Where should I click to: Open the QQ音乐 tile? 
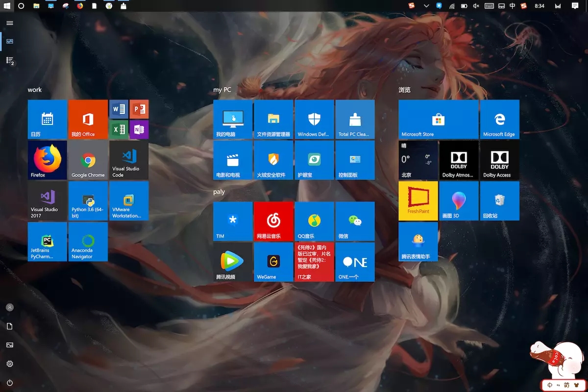(315, 221)
